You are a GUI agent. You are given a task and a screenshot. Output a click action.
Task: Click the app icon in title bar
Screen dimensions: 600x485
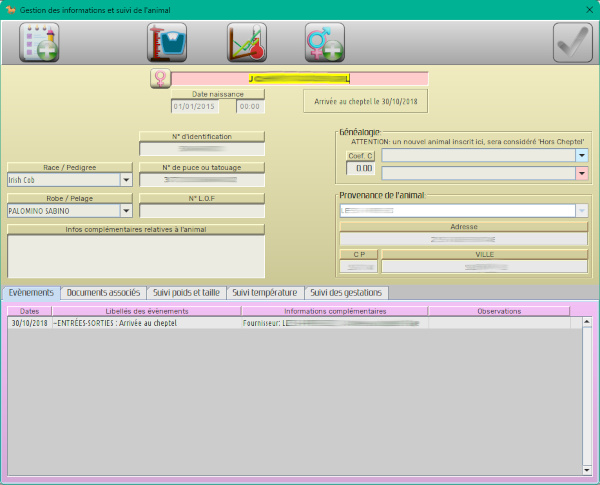[10, 9]
